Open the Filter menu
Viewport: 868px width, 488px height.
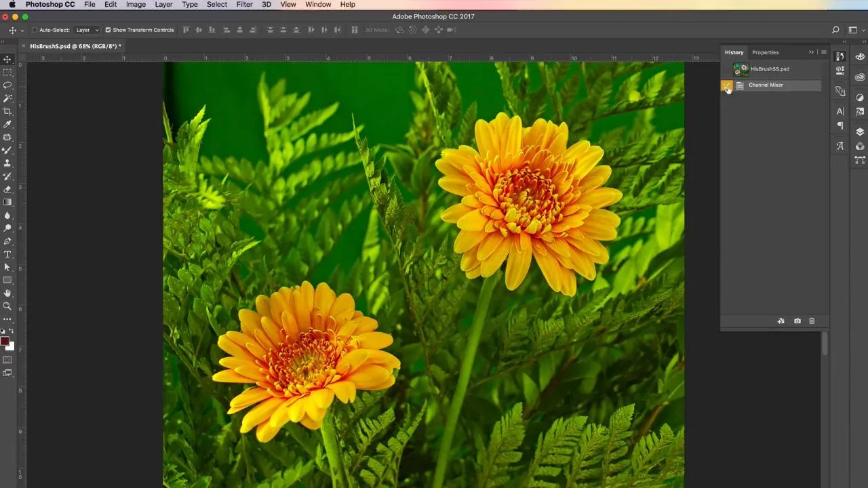pos(245,4)
